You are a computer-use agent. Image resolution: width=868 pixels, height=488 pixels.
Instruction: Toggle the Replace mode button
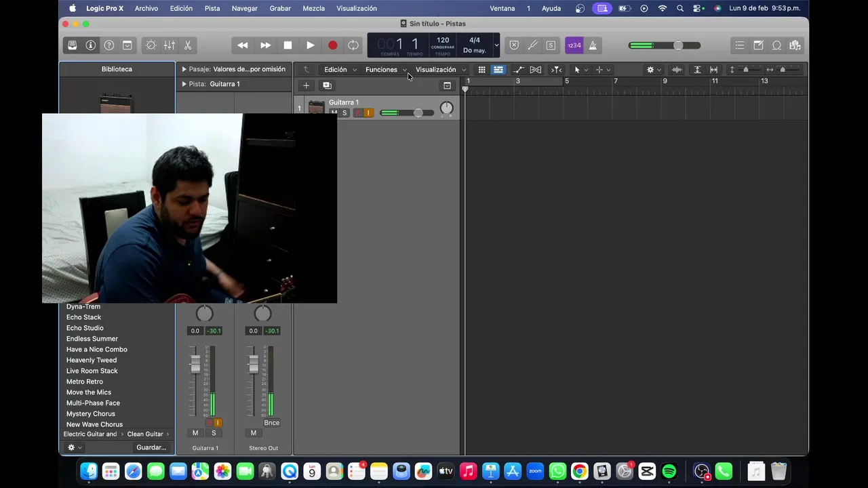point(514,45)
